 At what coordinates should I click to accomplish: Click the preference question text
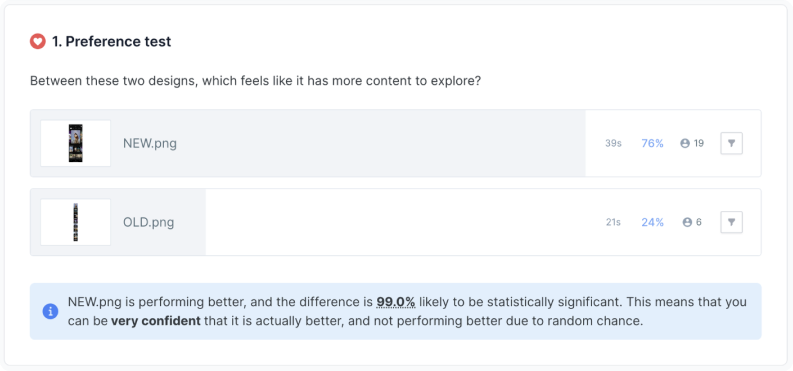pyautogui.click(x=255, y=81)
